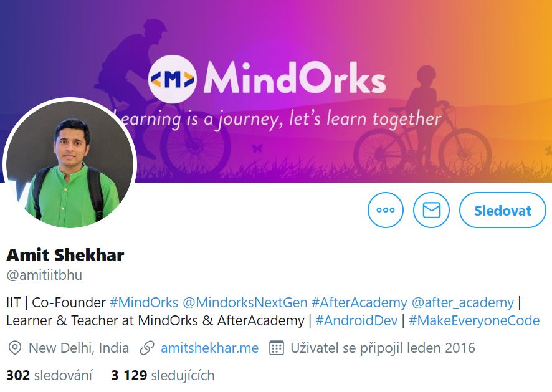Click the Amit Shekhar display name

coord(65,255)
